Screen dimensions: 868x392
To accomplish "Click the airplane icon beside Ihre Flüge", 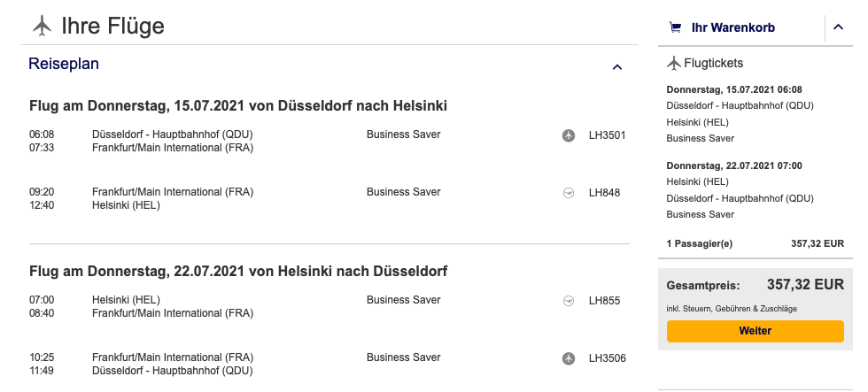I will point(42,27).
